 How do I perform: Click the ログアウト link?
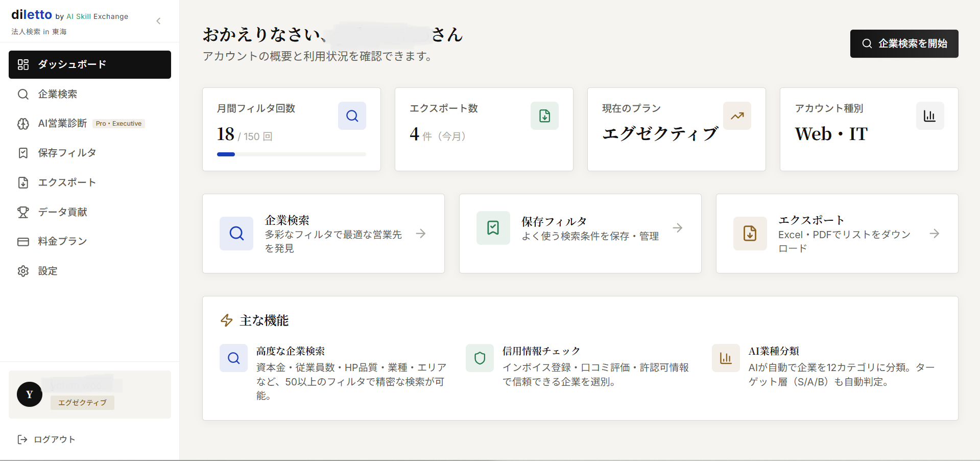click(x=46, y=440)
